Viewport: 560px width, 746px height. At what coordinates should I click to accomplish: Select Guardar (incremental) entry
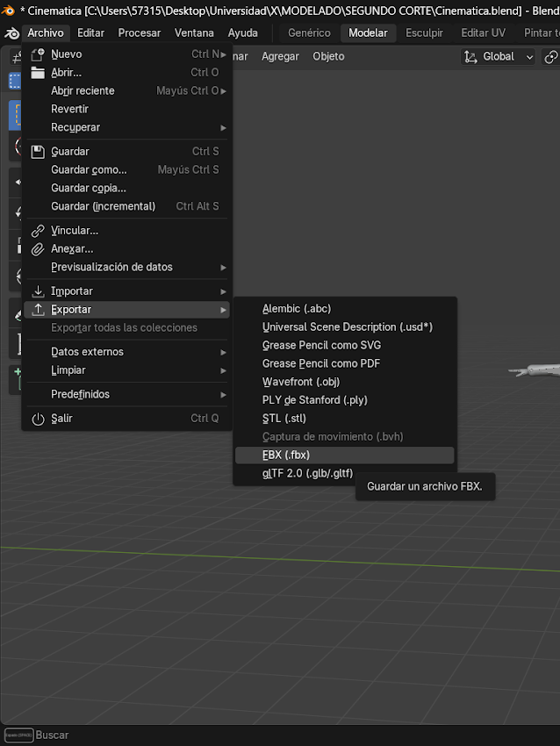coord(127,206)
